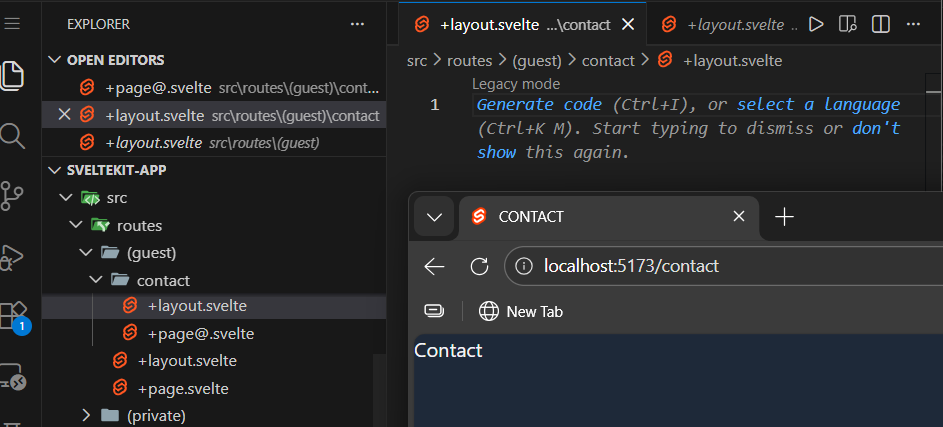Image resolution: width=943 pixels, height=427 pixels.
Task: Open the Extensions view with badge
Action: click(13, 317)
